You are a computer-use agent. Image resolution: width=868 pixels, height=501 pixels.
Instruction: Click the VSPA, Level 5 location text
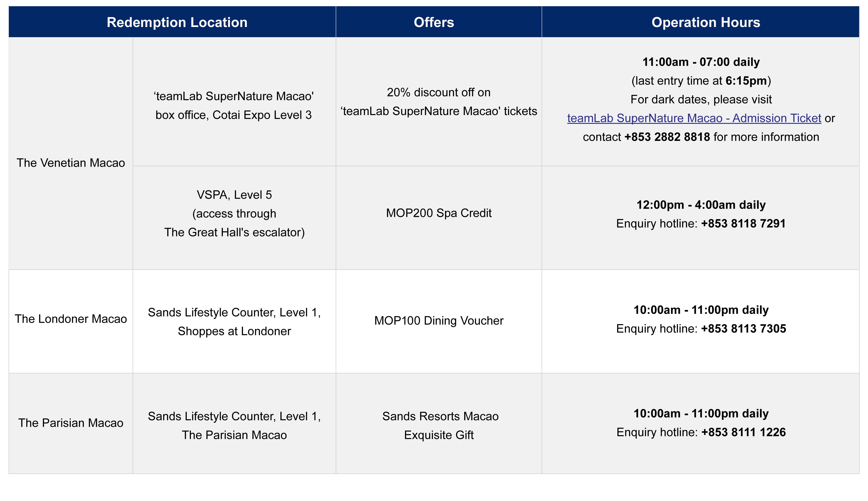[x=234, y=195]
